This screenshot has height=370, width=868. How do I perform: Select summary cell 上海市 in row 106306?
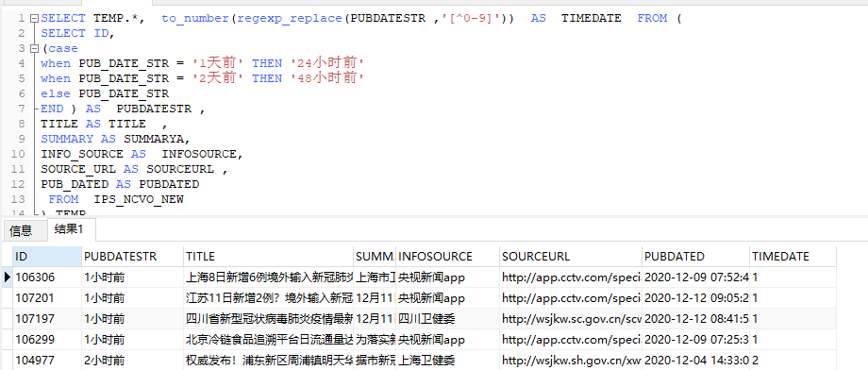click(375, 277)
